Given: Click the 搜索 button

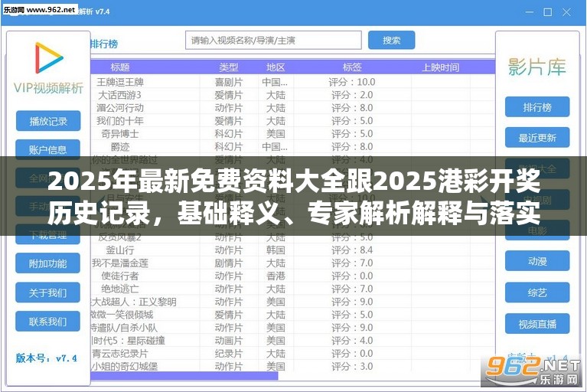Looking at the screenshot, I should 392,40.
